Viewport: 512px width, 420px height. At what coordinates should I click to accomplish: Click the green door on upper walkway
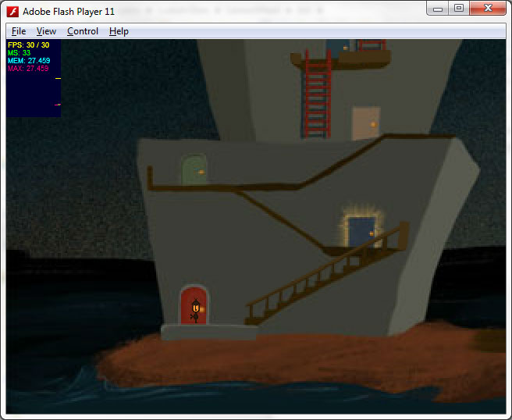[x=194, y=170]
